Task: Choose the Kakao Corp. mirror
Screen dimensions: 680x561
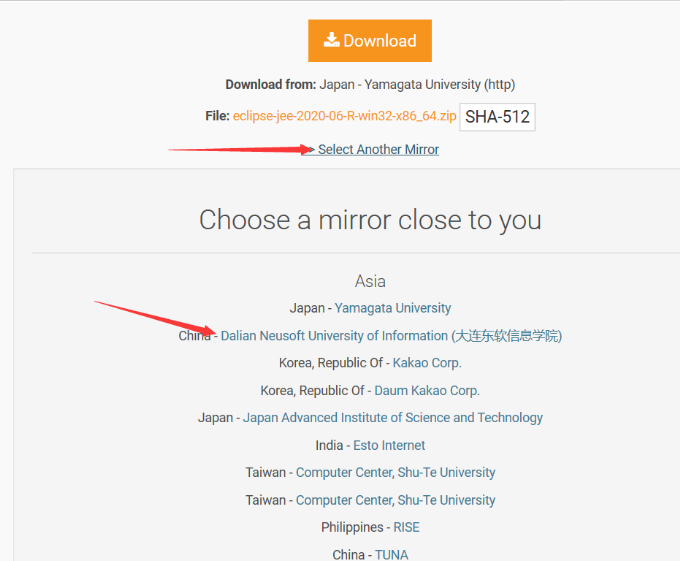Action: [427, 363]
